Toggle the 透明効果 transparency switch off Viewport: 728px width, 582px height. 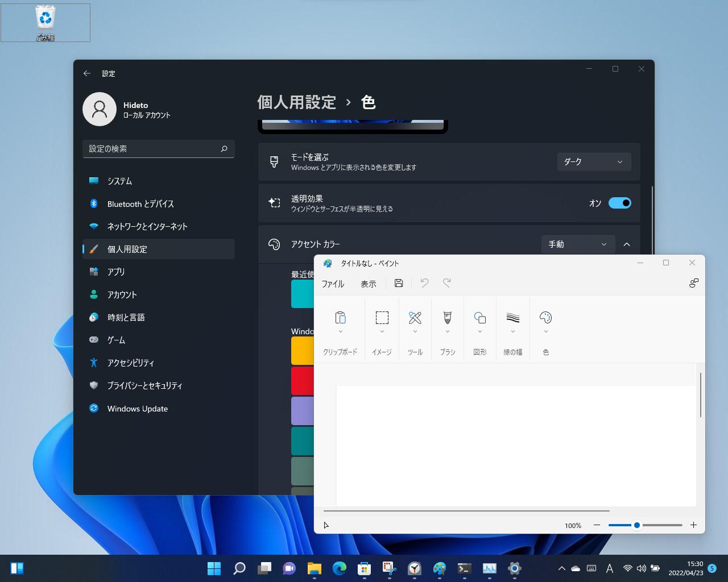click(x=620, y=203)
